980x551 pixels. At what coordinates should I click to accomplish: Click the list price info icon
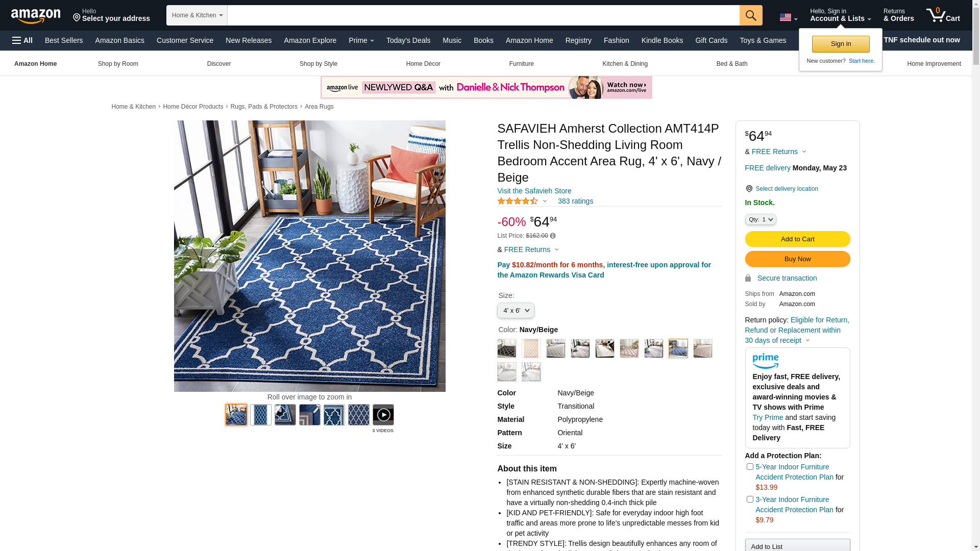click(x=553, y=236)
